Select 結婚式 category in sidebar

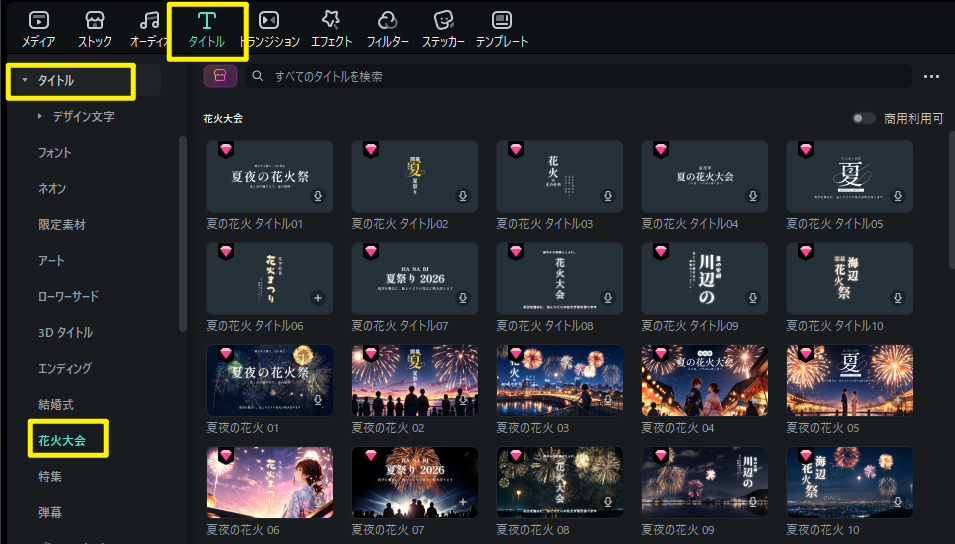point(56,404)
